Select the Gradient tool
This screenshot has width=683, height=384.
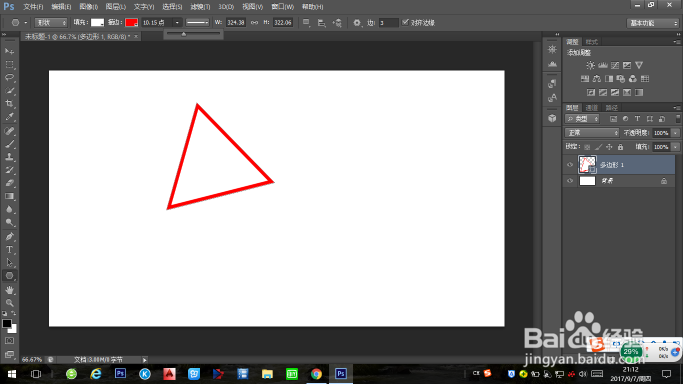click(x=9, y=196)
